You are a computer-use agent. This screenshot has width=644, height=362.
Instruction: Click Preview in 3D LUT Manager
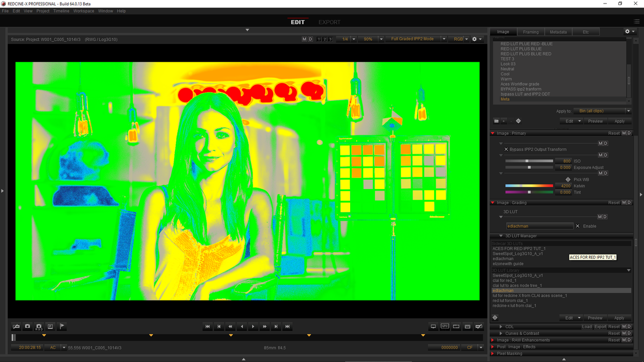click(595, 318)
